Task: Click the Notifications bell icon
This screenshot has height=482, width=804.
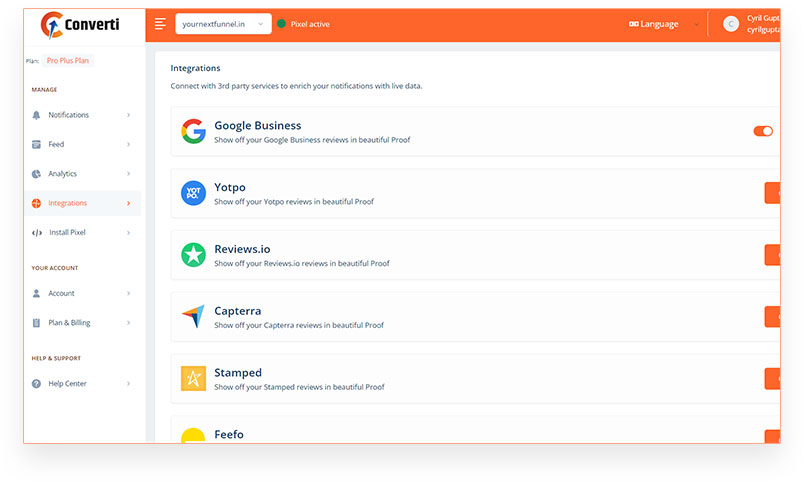Action: [36, 115]
